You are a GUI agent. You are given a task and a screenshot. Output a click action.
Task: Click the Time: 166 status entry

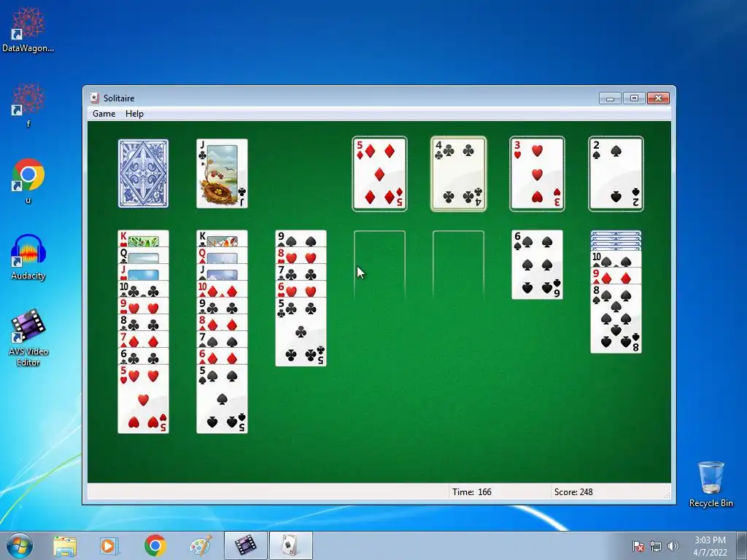[x=472, y=492]
